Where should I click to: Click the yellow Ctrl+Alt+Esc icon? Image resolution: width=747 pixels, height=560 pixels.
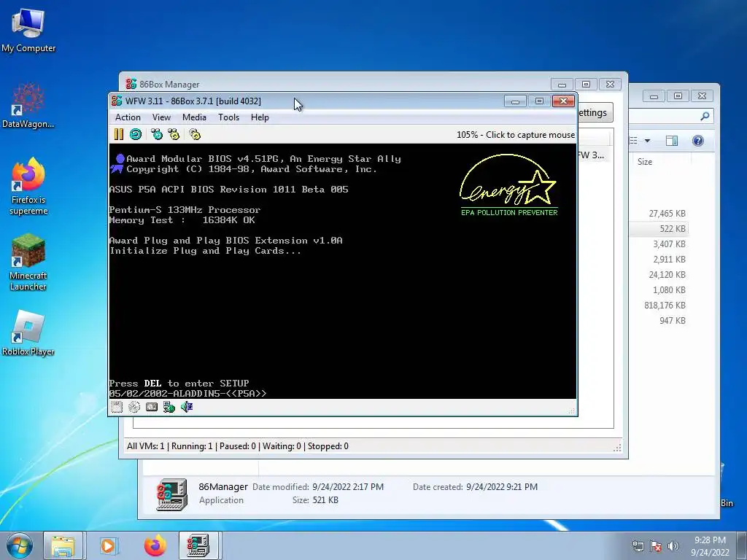point(174,134)
